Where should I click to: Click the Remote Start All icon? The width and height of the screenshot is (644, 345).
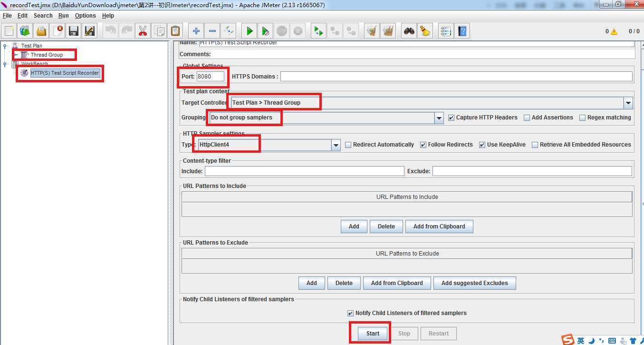click(x=319, y=31)
